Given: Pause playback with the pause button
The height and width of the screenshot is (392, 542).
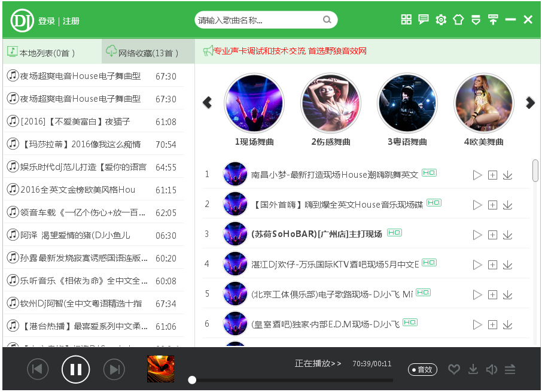Looking at the screenshot, I should tap(76, 369).
